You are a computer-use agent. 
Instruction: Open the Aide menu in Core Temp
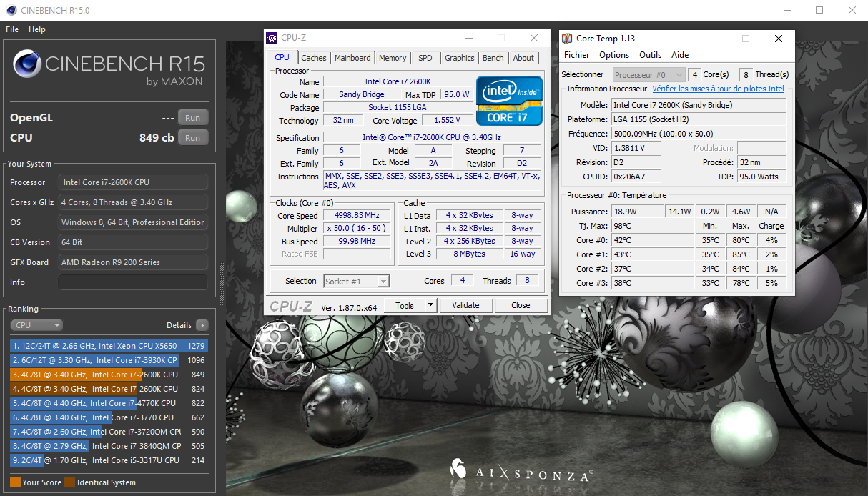pos(680,55)
